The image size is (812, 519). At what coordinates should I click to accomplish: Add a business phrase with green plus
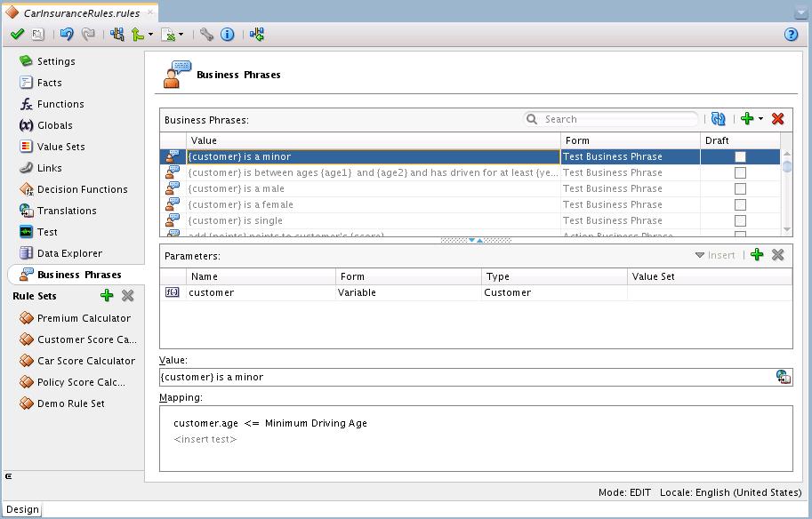[747, 118]
